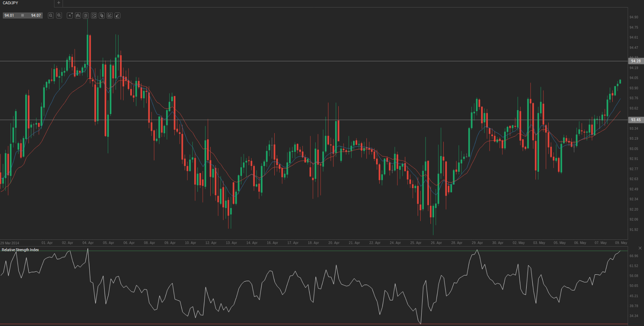
Task: Click the zoom in magnifier icon
Action: click(59, 16)
